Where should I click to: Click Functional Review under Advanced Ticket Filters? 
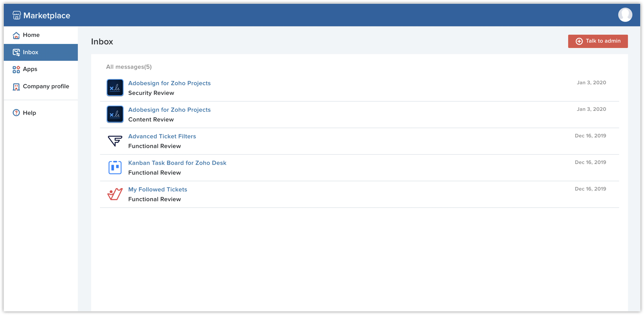[x=154, y=146]
